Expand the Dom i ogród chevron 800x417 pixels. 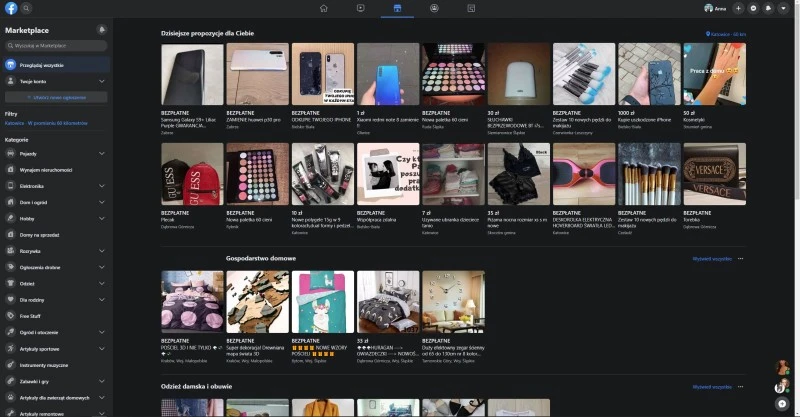[102, 202]
